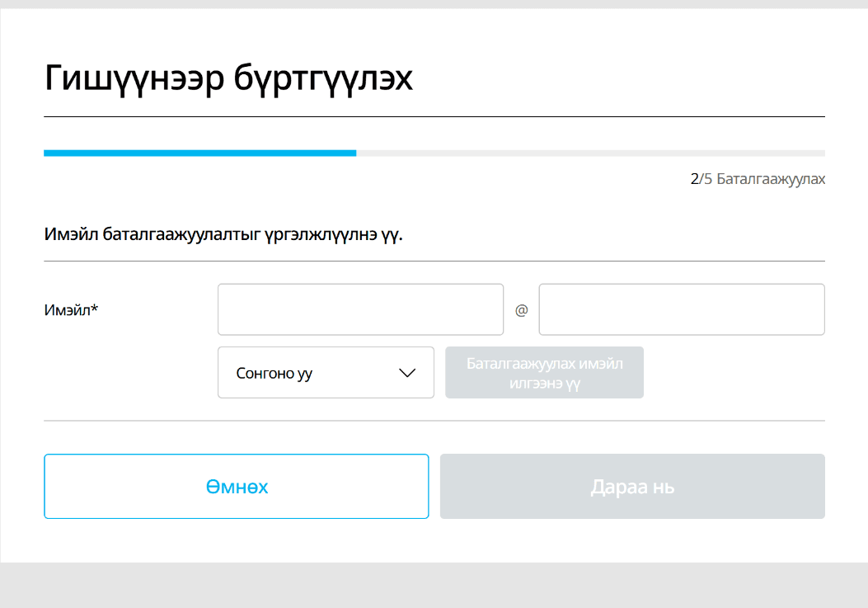Image resolution: width=868 pixels, height=608 pixels.
Task: Click the Имэйл* field label
Action: pyautogui.click(x=71, y=310)
